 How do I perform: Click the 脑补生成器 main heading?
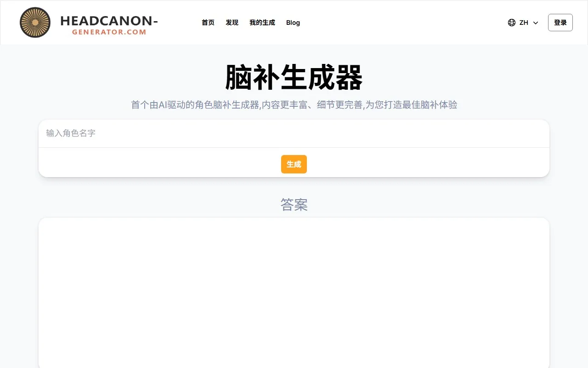coord(294,77)
